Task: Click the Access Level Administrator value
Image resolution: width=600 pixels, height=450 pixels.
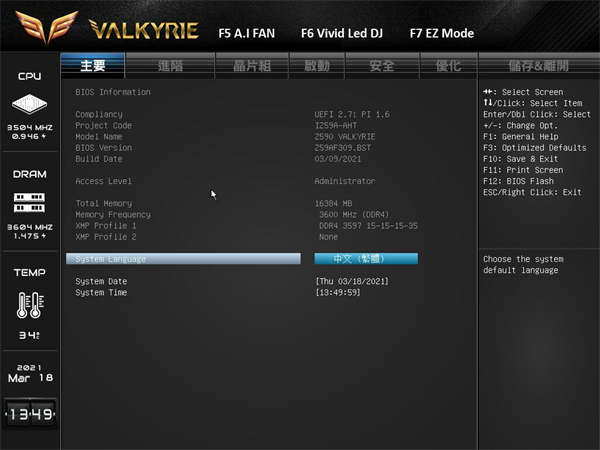Action: (345, 181)
